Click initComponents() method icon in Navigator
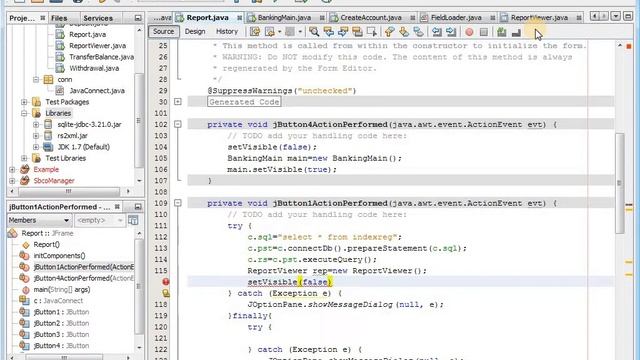 click(x=24, y=256)
